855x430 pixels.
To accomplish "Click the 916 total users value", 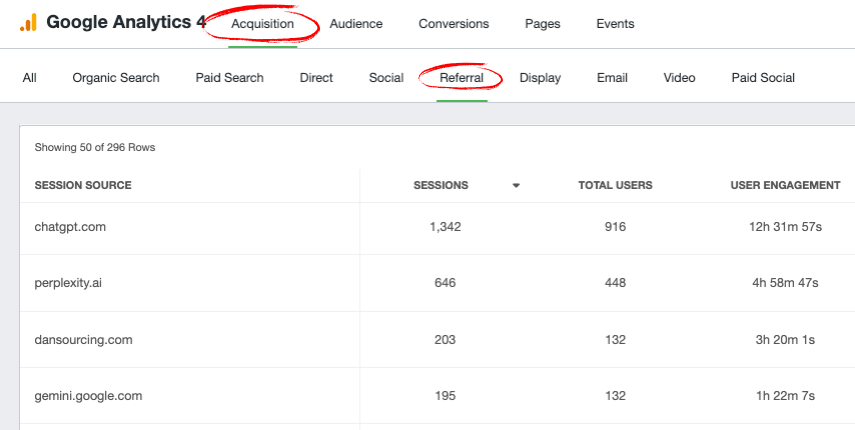I will pos(615,227).
